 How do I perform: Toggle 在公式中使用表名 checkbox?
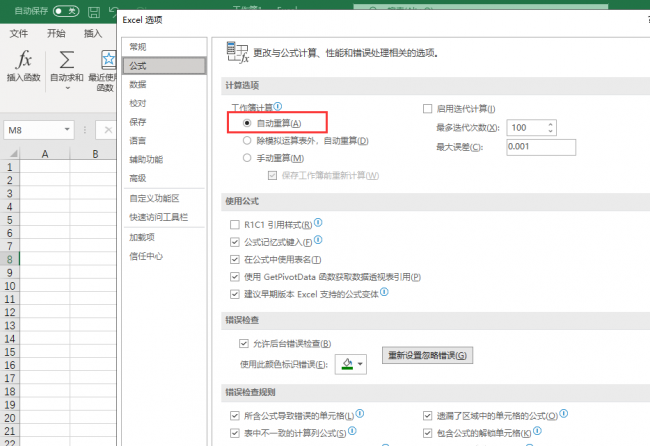click(235, 259)
